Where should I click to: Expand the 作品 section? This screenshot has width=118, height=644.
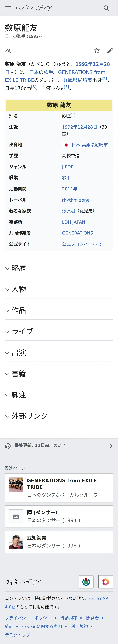59,310
